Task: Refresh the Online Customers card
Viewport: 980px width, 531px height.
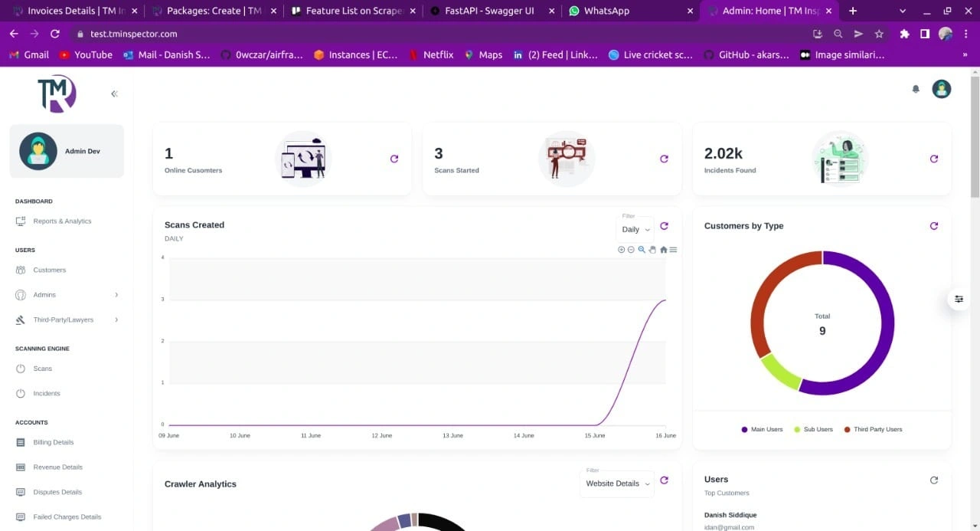Action: click(394, 159)
